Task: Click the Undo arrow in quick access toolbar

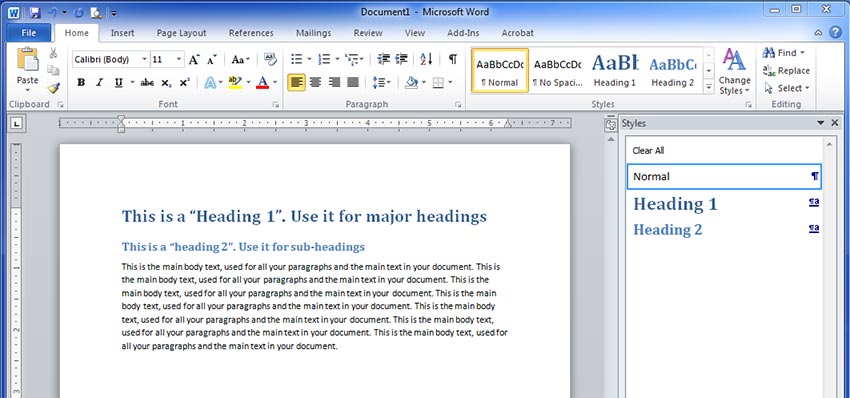Action: [52, 12]
